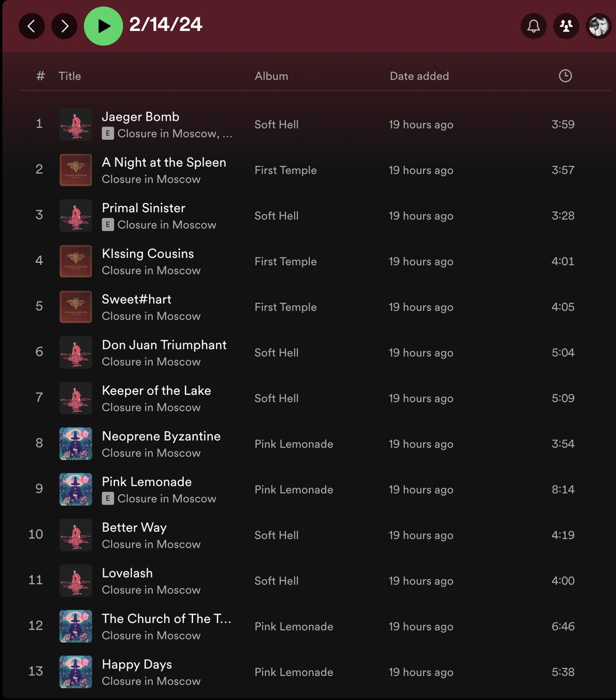
Task: Select Lovelash track title
Action: click(127, 573)
